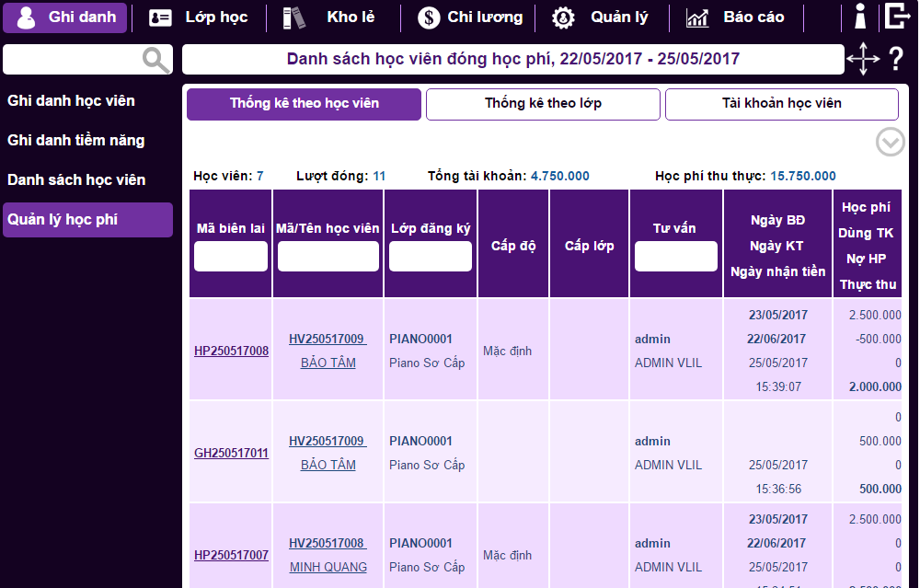Open the Quản lý gear menu

[x=601, y=17]
